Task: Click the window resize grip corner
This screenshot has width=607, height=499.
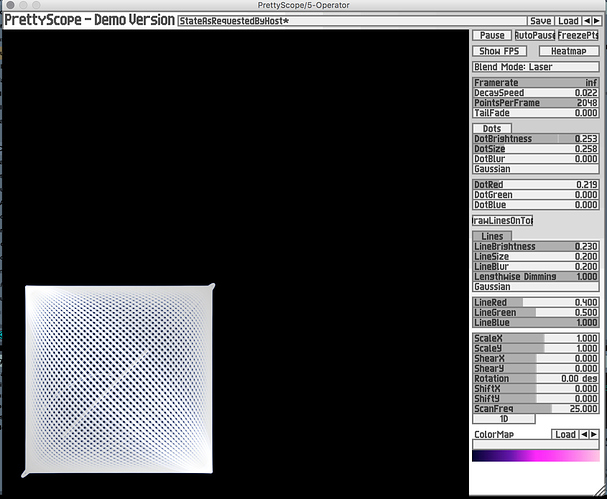Action: [601, 491]
